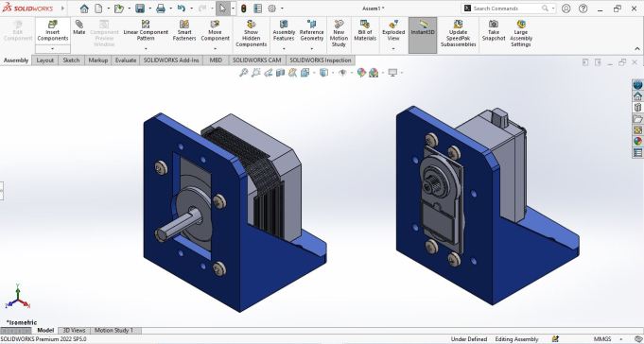
Task: Open SOLIDWORKS Resources home in task pane
Action: point(637,96)
